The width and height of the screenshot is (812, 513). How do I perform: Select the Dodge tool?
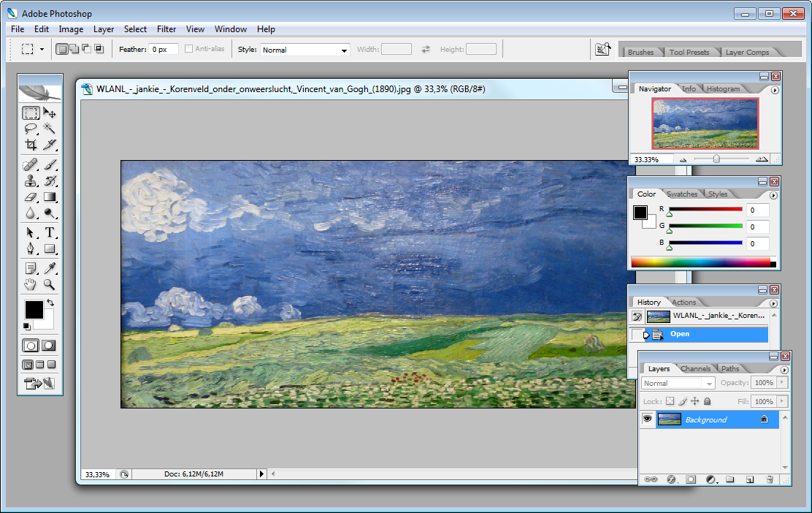[50, 213]
